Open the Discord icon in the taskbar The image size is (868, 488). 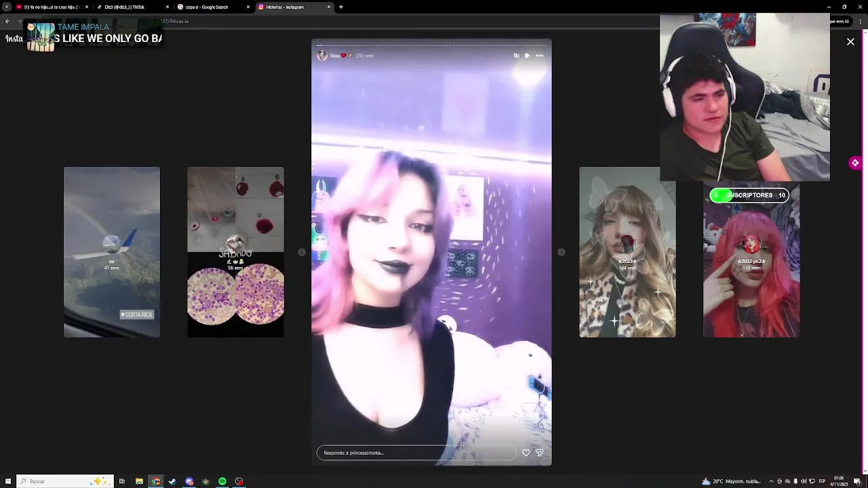point(189,481)
